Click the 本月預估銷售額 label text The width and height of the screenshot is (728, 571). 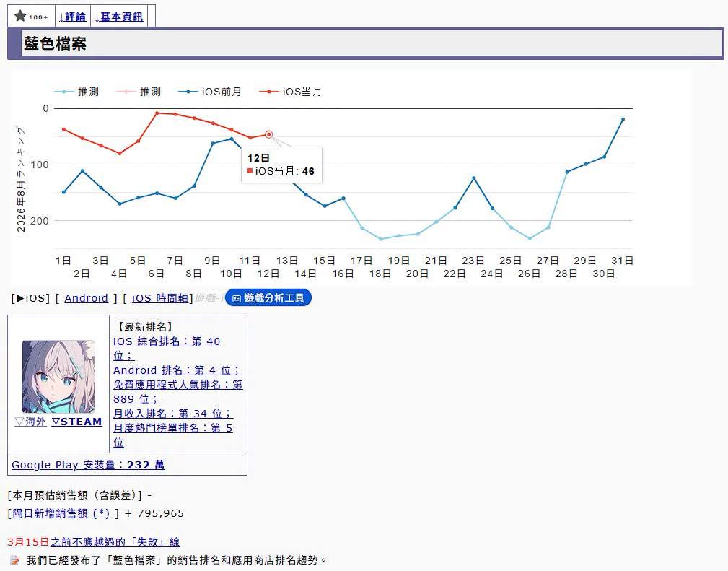click(75, 495)
